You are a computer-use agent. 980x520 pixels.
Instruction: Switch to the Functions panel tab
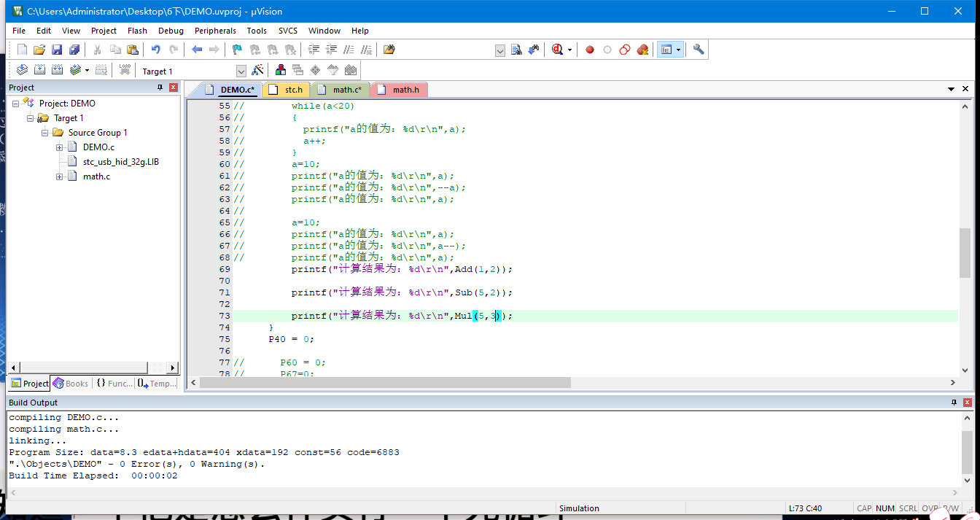114,384
